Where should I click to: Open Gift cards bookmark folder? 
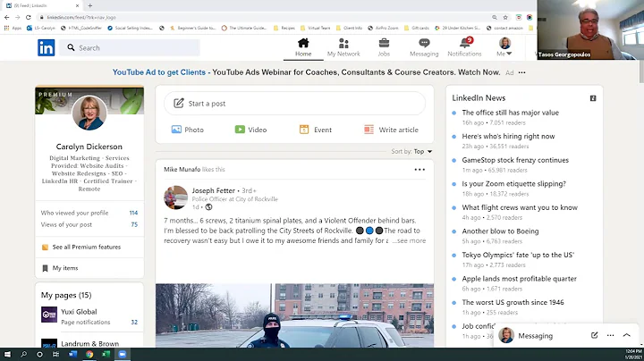[x=417, y=28]
